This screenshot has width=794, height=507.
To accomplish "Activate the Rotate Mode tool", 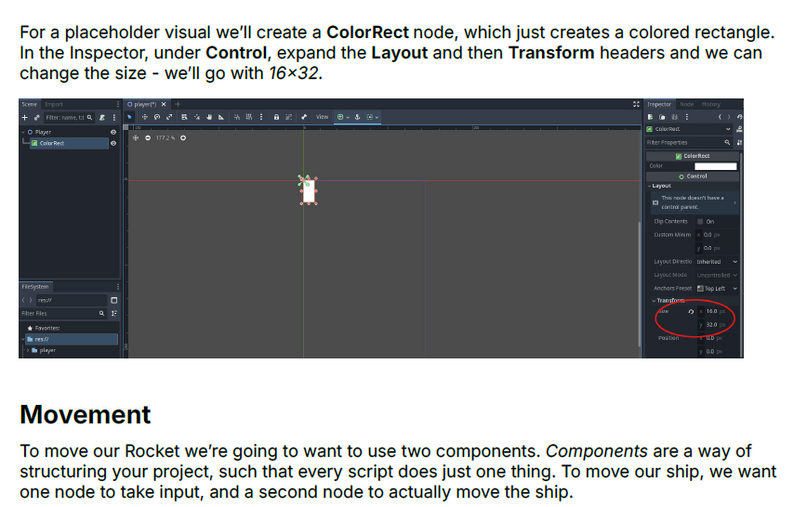I will [157, 117].
